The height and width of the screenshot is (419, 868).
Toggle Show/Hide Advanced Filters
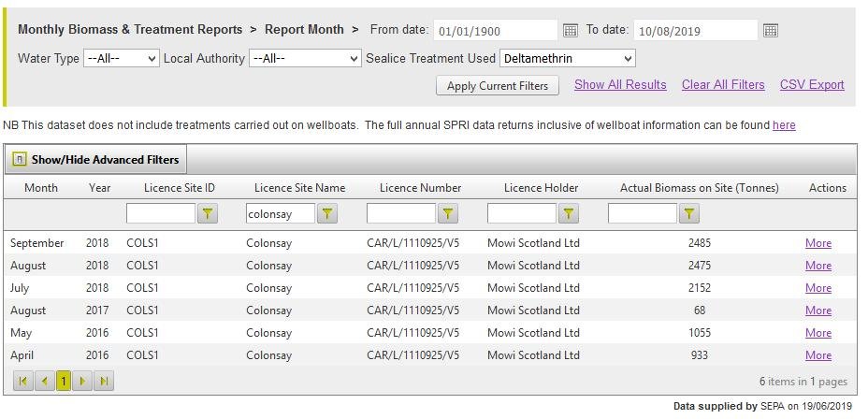95,160
